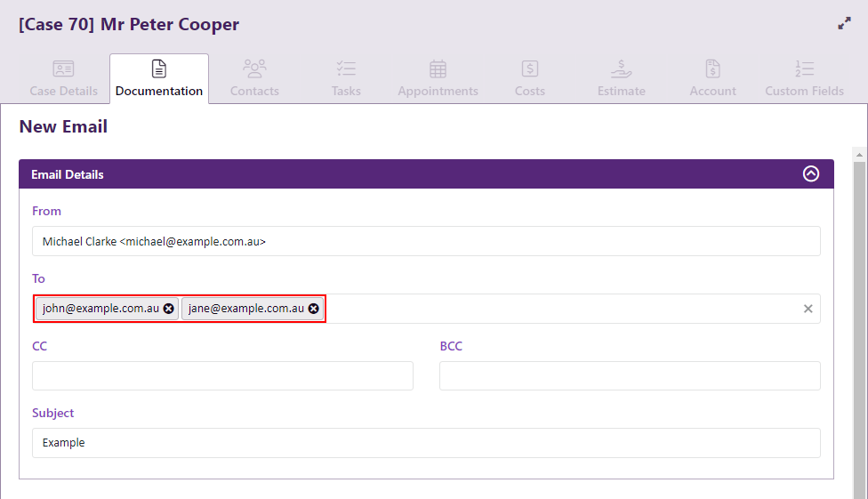Click the vertical scrollbar up arrow

[859, 155]
